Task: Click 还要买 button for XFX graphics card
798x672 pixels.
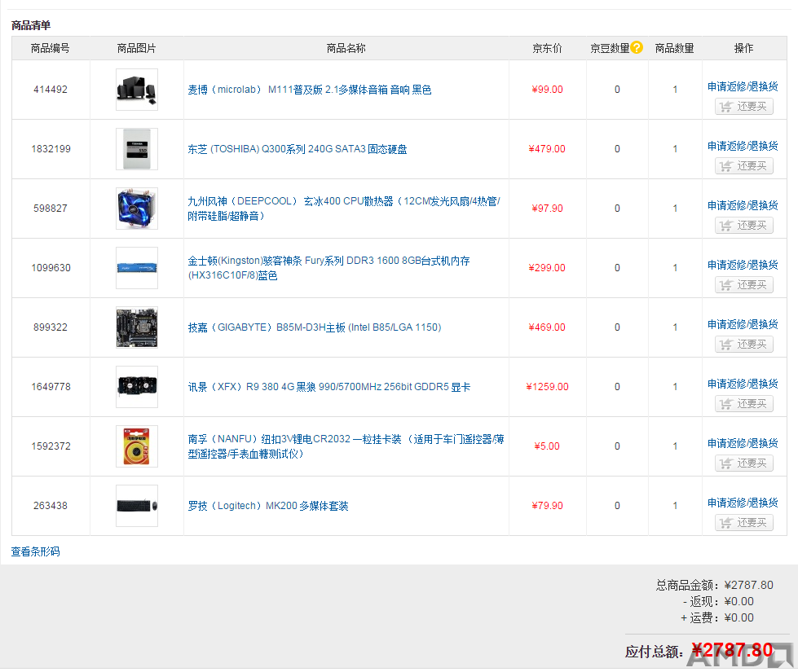Action: 744,404
